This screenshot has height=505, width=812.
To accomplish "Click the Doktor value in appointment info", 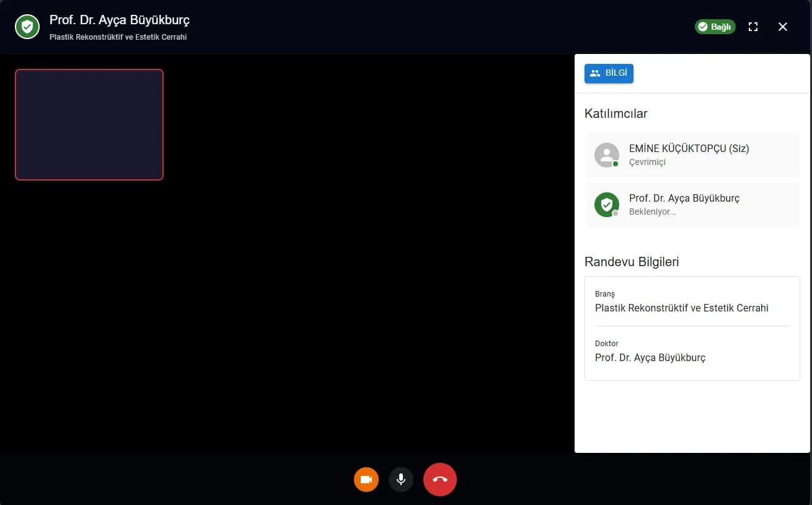I will [650, 357].
